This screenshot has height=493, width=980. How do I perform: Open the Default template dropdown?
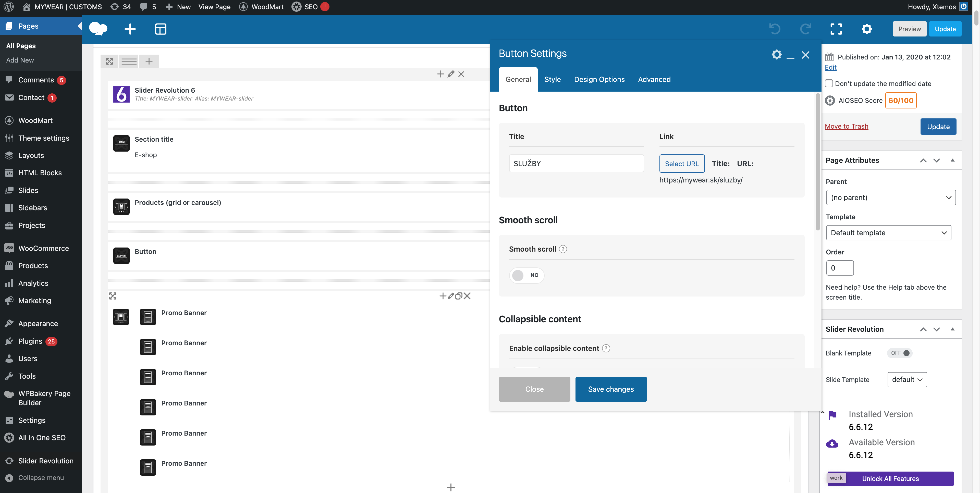click(x=888, y=233)
